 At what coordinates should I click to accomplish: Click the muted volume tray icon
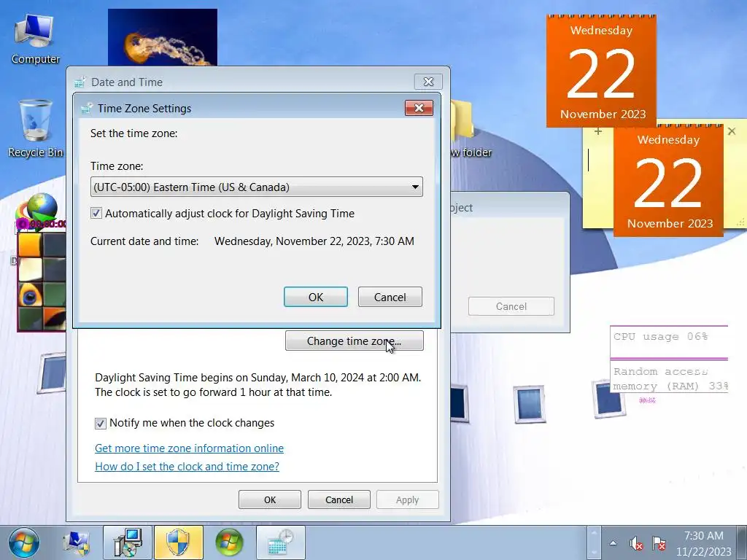[636, 543]
